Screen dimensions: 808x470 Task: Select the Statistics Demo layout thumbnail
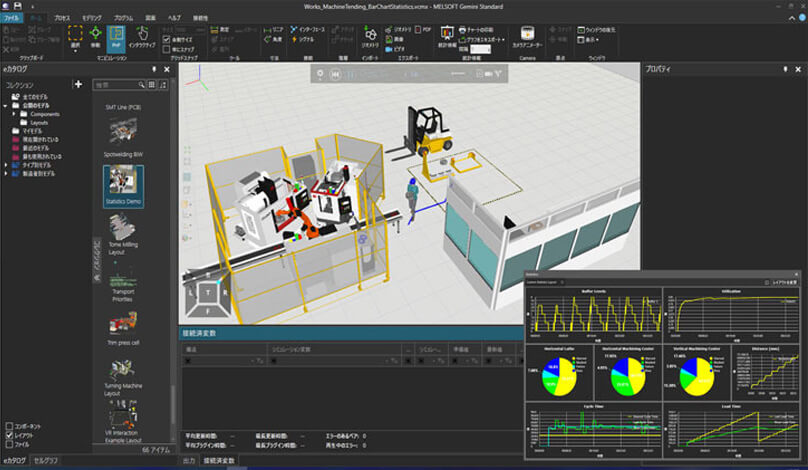click(123, 180)
